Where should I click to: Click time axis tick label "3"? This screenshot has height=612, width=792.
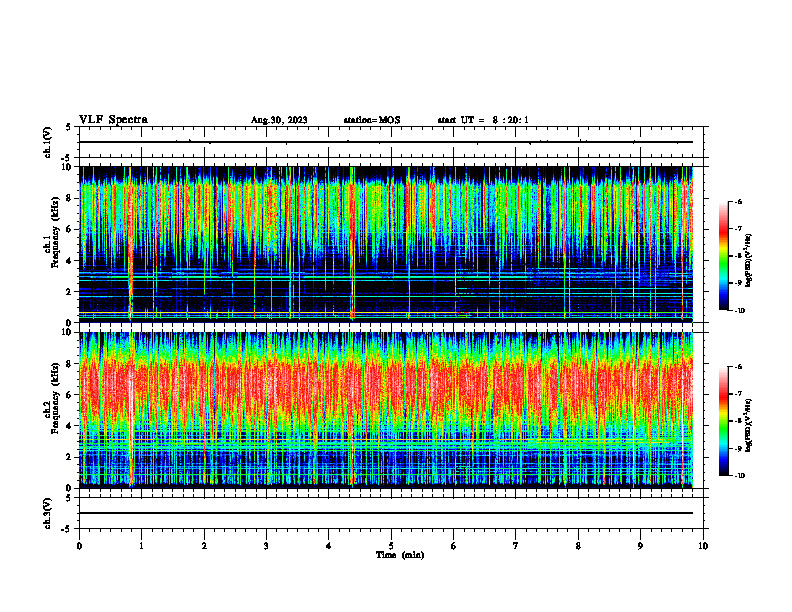point(266,546)
